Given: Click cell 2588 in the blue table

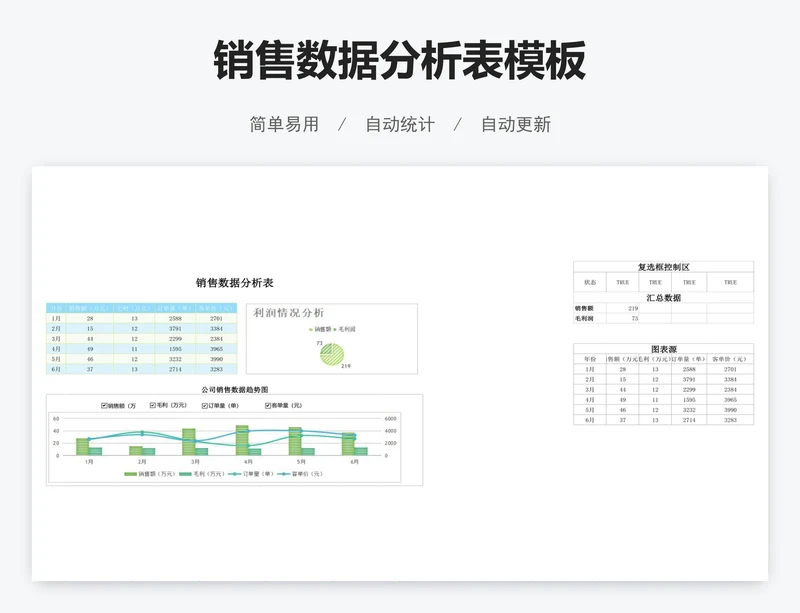Looking at the screenshot, I should coord(175,318).
